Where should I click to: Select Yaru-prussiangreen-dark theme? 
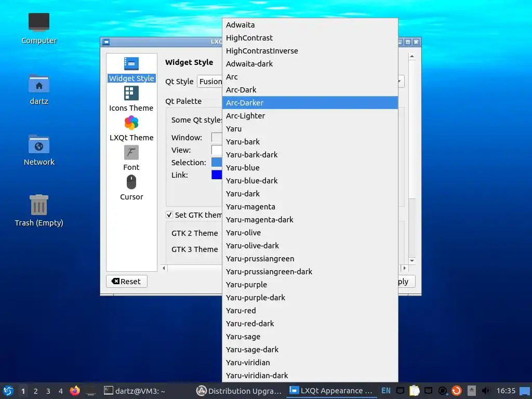310,272
